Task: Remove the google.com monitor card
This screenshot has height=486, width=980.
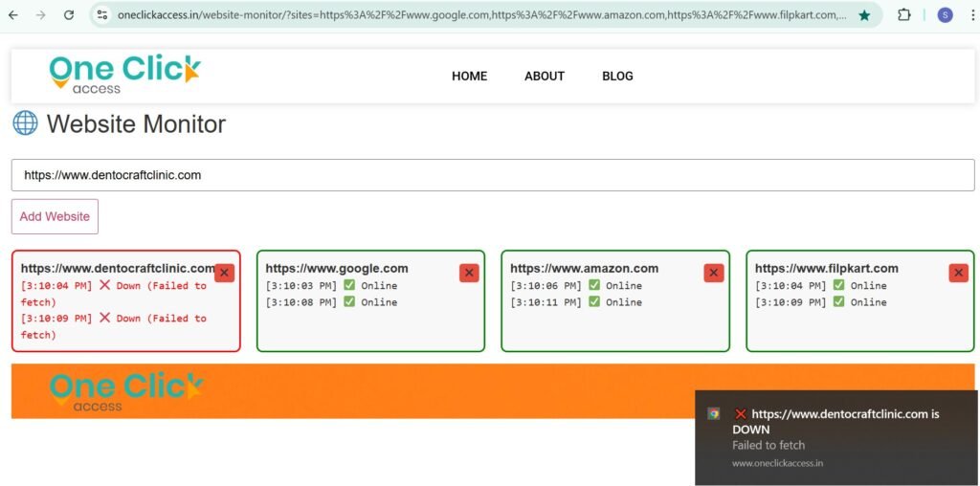Action: click(469, 273)
